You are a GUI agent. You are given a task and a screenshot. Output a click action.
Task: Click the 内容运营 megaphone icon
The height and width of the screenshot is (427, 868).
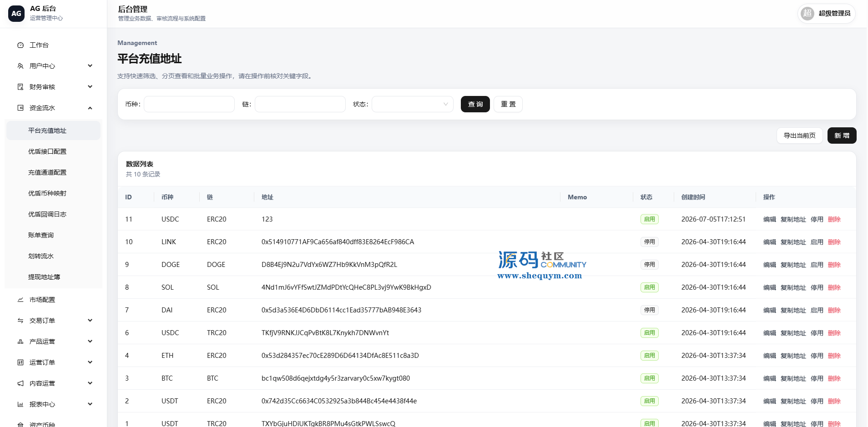20,383
